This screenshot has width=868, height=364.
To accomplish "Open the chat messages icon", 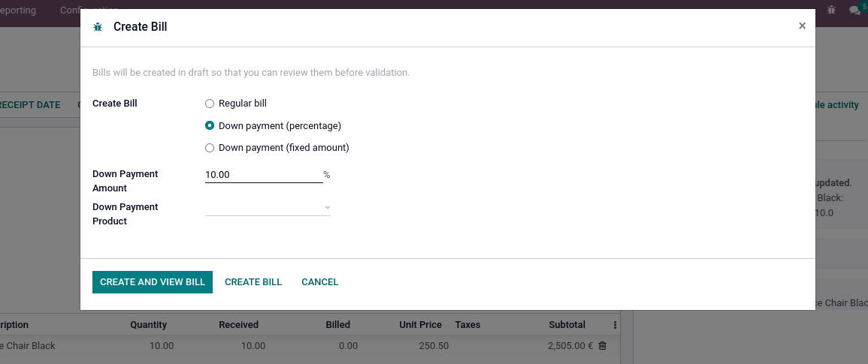I will [x=854, y=10].
